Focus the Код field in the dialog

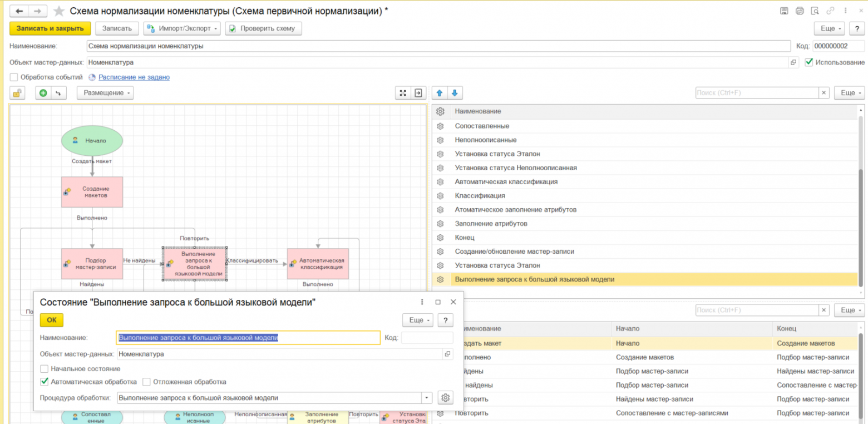pyautogui.click(x=427, y=337)
